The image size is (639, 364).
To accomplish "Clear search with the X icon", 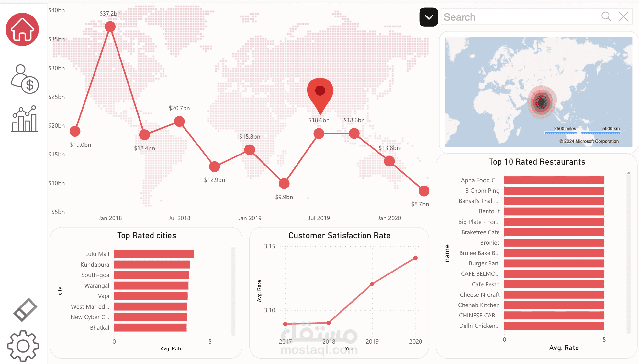I will click(623, 17).
